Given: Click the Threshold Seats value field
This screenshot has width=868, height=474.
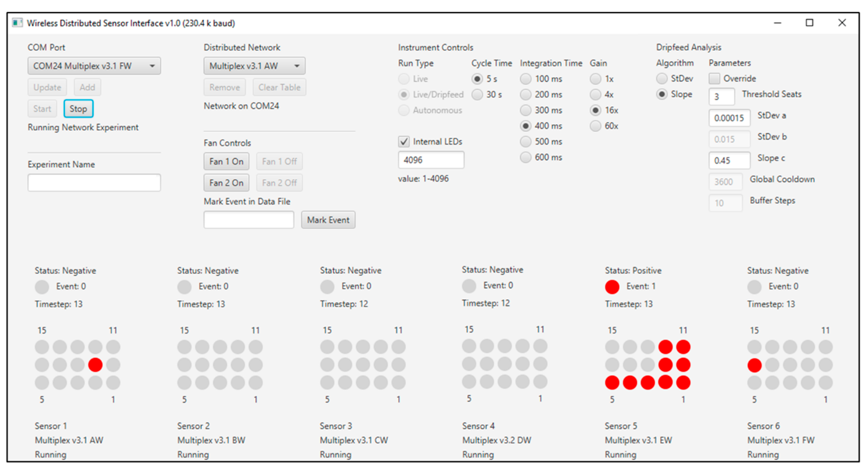Looking at the screenshot, I should 721,97.
